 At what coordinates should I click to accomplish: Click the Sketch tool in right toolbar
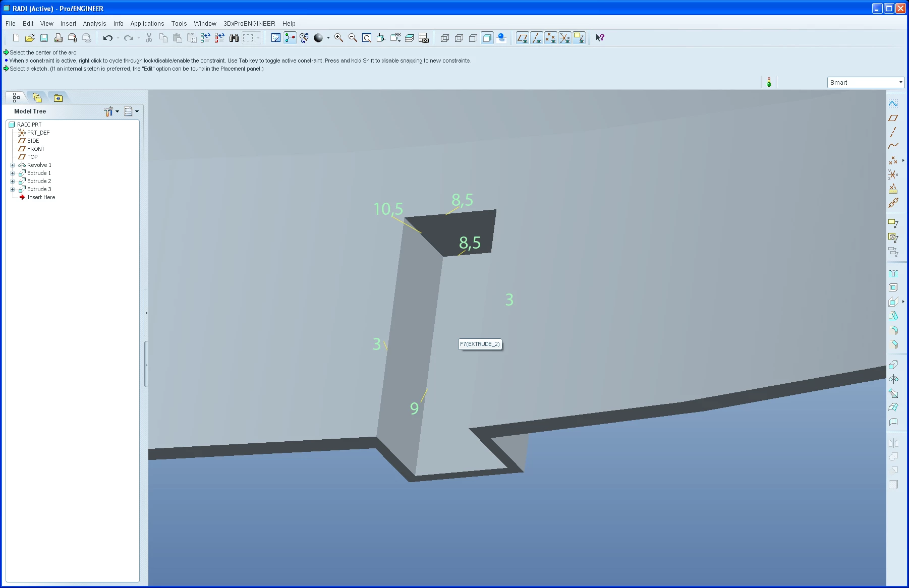(x=893, y=103)
